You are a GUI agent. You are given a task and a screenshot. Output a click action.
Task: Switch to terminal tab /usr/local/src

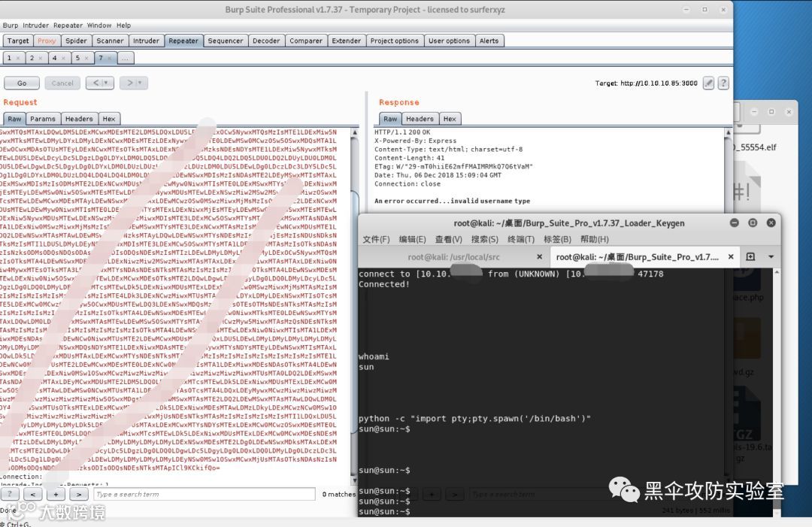click(x=453, y=257)
